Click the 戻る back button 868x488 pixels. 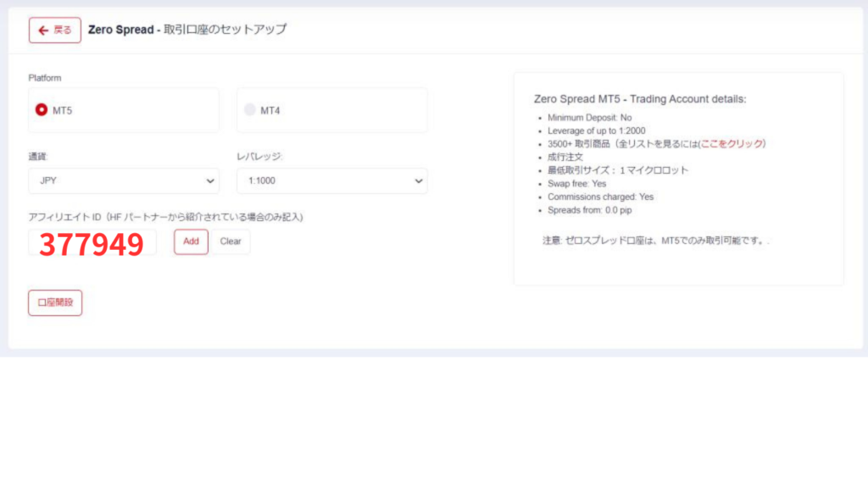[55, 30]
